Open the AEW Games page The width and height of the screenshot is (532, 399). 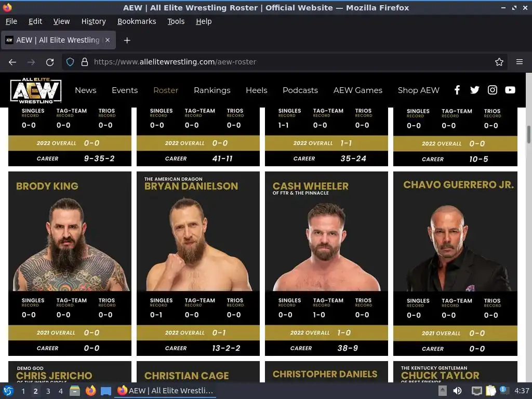click(358, 90)
